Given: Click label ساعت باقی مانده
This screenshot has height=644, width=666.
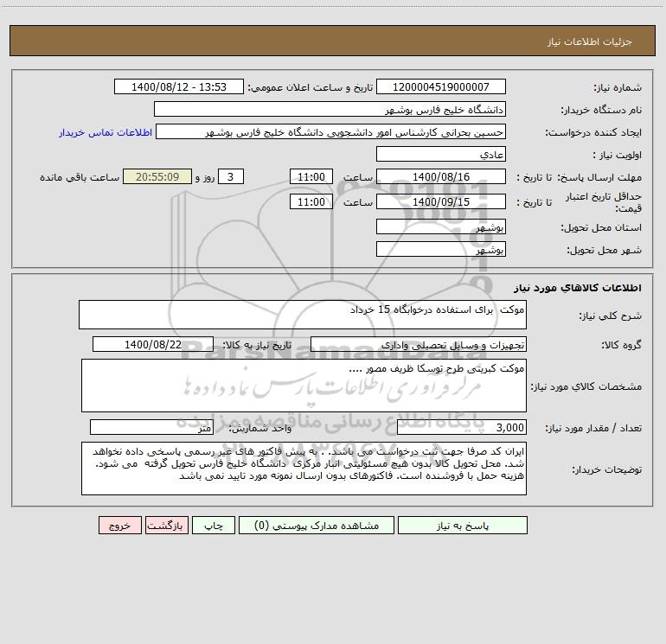Looking at the screenshot, I should pos(80,177).
